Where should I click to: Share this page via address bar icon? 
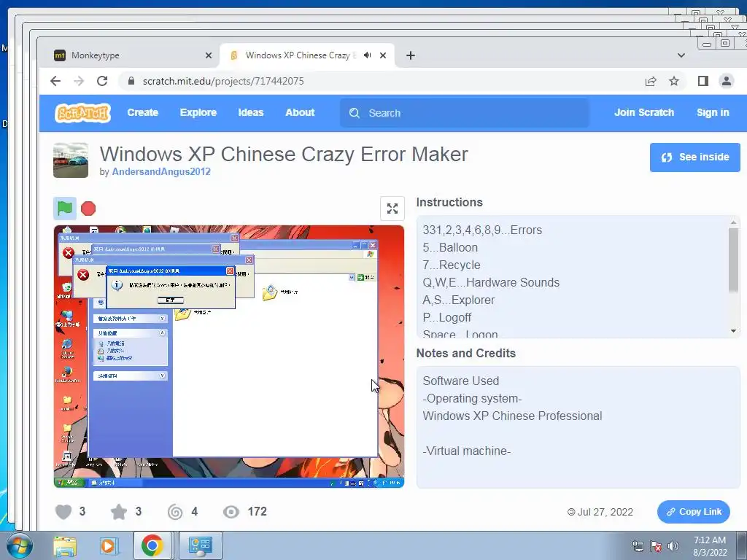[650, 81]
